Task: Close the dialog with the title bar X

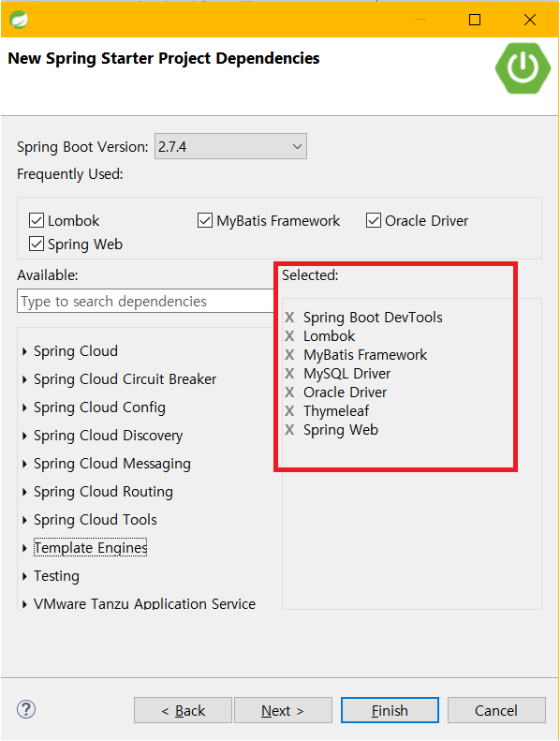Action: coord(530,20)
